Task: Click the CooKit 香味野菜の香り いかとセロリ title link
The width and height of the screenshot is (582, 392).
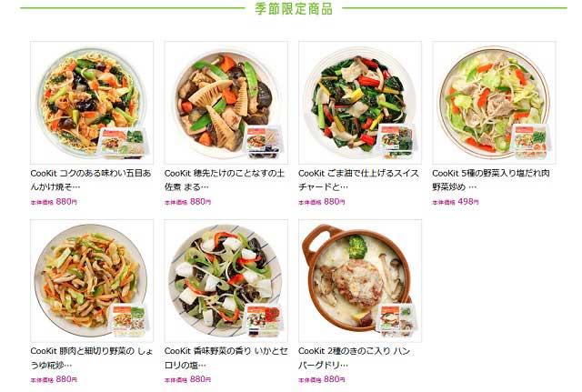Action: click(x=226, y=357)
